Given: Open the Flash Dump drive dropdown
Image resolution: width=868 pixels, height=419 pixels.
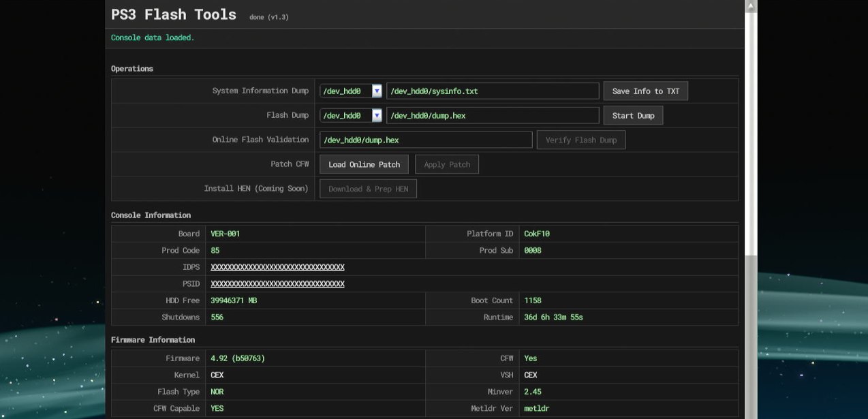Looking at the screenshot, I should click(351, 115).
